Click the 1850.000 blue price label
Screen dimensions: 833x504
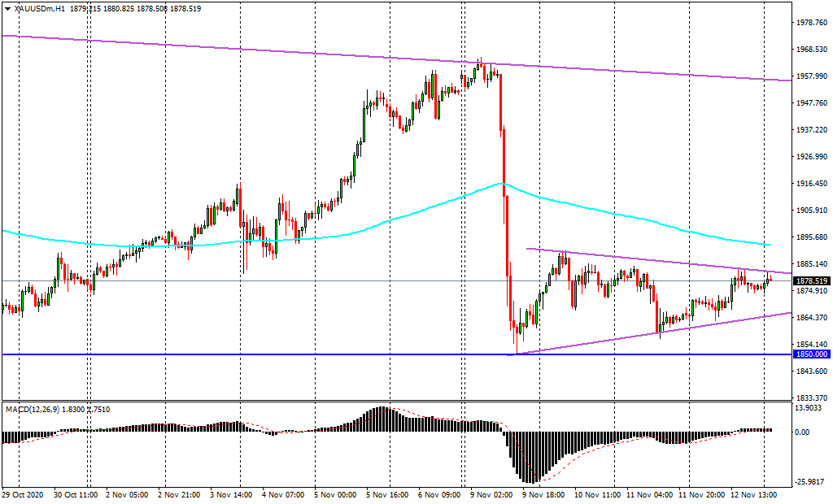[813, 354]
